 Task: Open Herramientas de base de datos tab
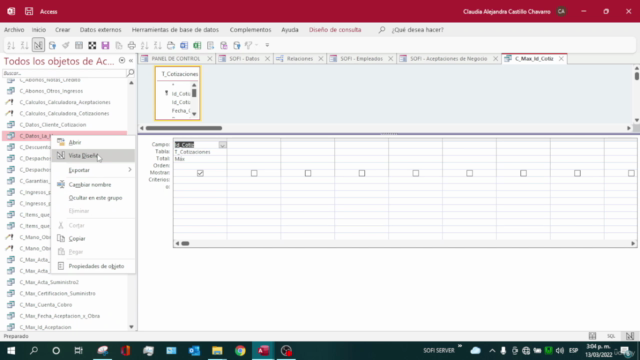tap(175, 30)
